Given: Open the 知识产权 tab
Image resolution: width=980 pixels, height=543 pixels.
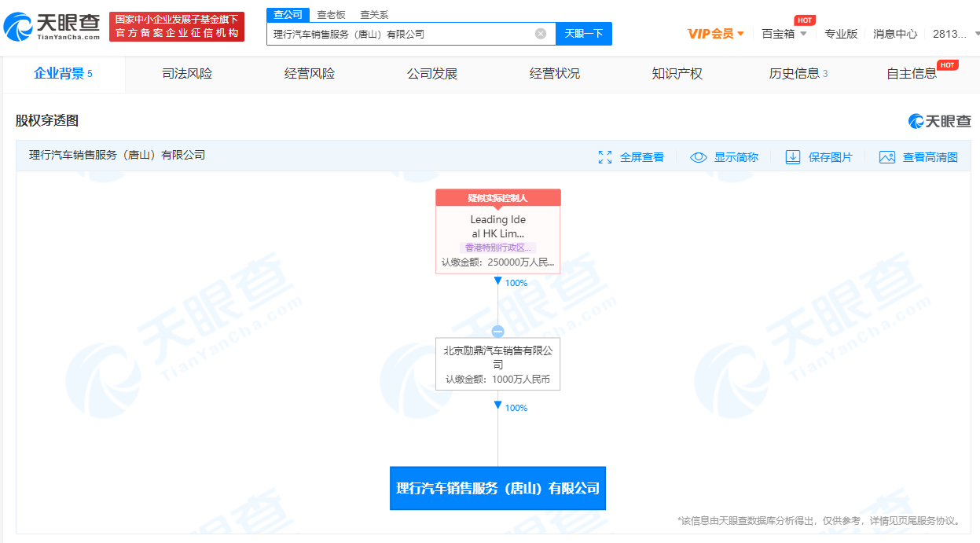Looking at the screenshot, I should pyautogui.click(x=677, y=74).
